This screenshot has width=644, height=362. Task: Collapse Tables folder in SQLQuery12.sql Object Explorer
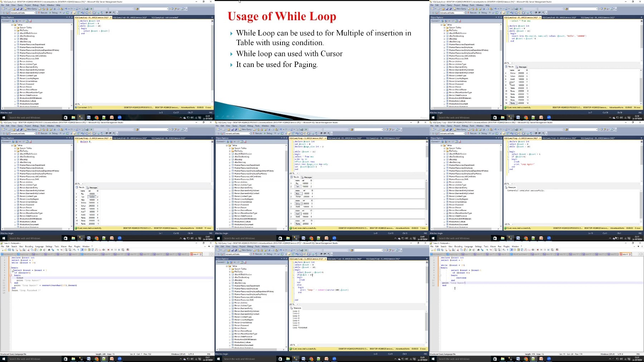click(226, 266)
